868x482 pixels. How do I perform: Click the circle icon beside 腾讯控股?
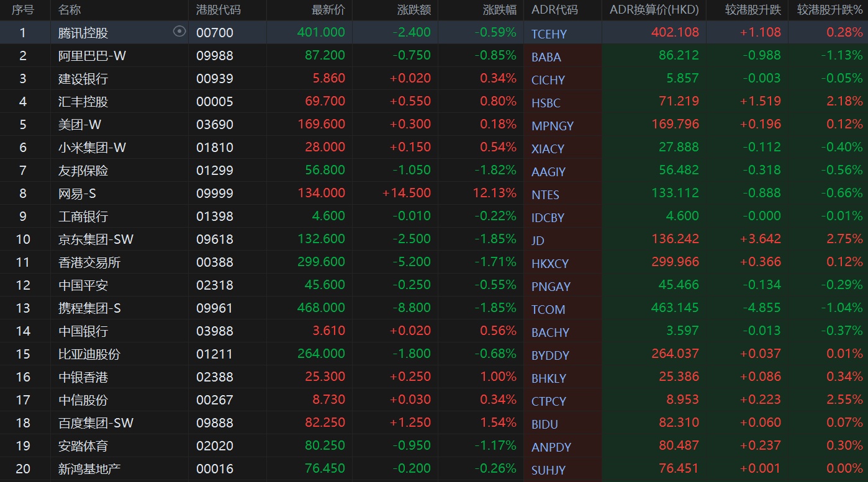tap(179, 32)
